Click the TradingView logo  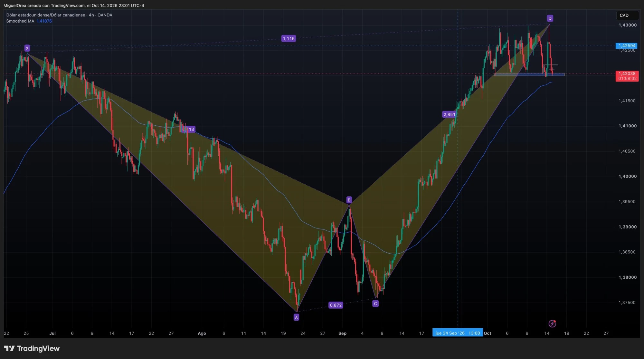point(32,348)
